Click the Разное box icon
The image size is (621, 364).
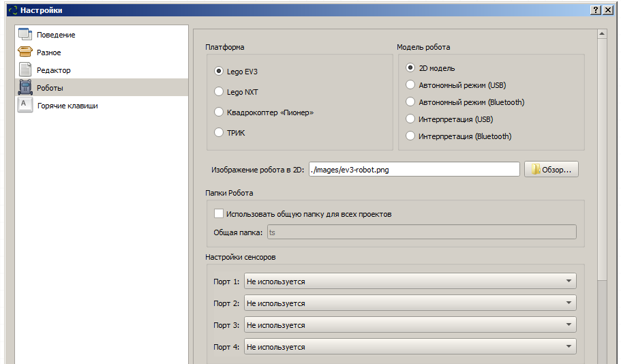(x=25, y=52)
